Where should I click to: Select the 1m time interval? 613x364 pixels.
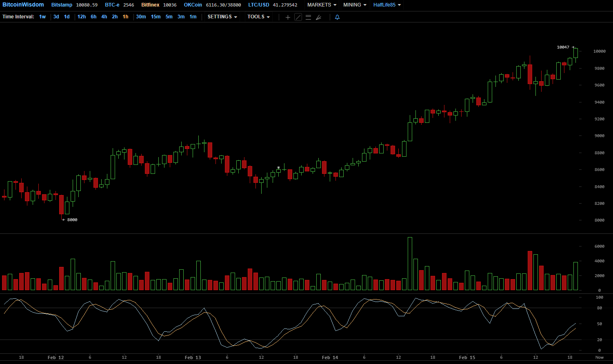click(193, 17)
